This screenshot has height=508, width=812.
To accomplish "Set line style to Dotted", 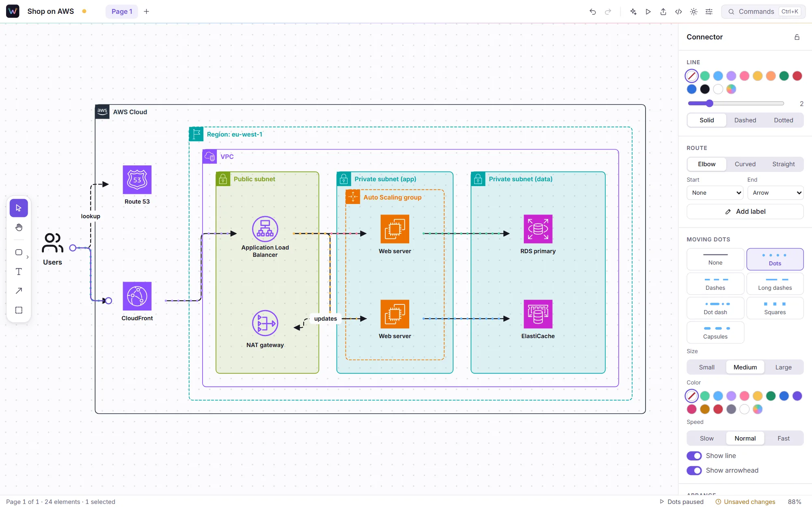I will point(783,120).
